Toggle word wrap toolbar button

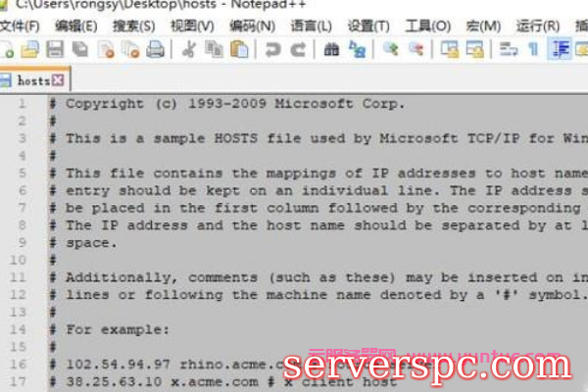(x=508, y=50)
